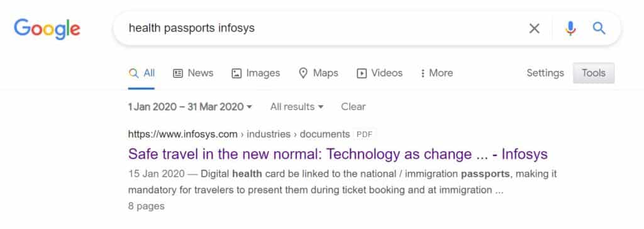Viewport: 644px width, 229px height.
Task: Open the More menu dots
Action: [423, 73]
